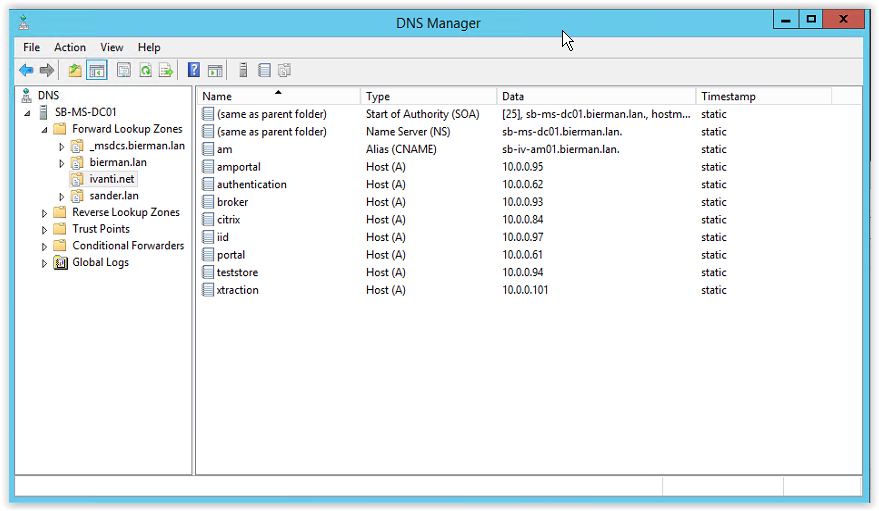
Task: Click the Up One Level folder icon
Action: point(75,70)
